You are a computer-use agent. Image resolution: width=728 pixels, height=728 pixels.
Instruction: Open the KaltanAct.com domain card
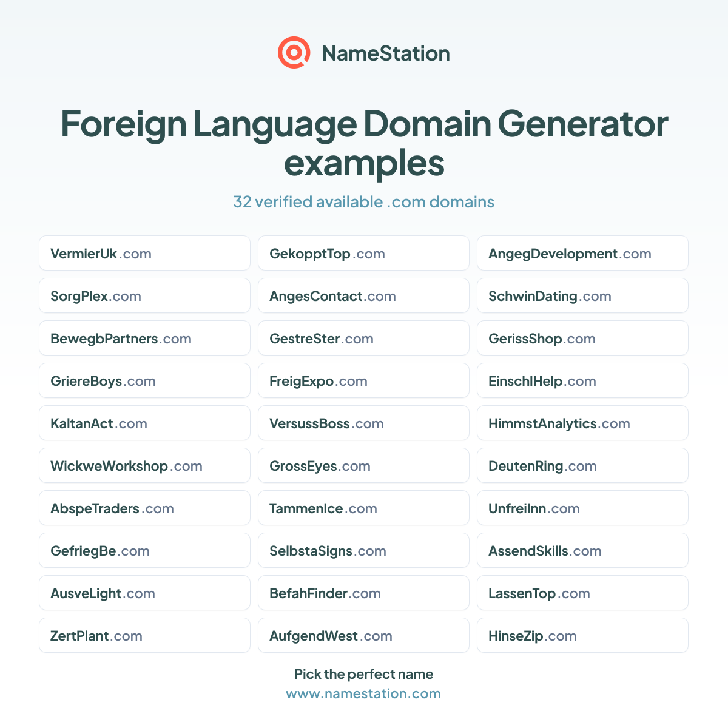click(x=145, y=423)
